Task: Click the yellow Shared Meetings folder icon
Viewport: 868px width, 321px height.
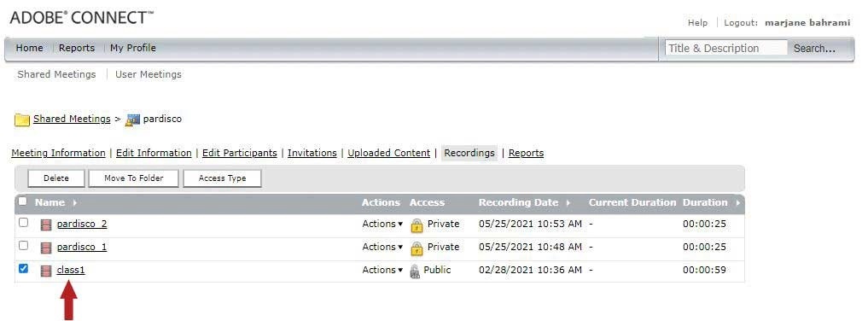Action: (x=22, y=120)
